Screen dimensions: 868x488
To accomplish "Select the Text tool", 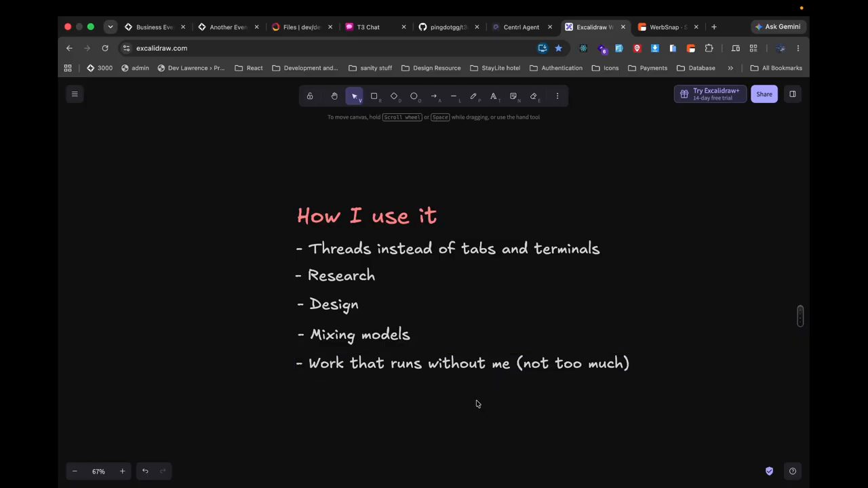I will coord(494,96).
